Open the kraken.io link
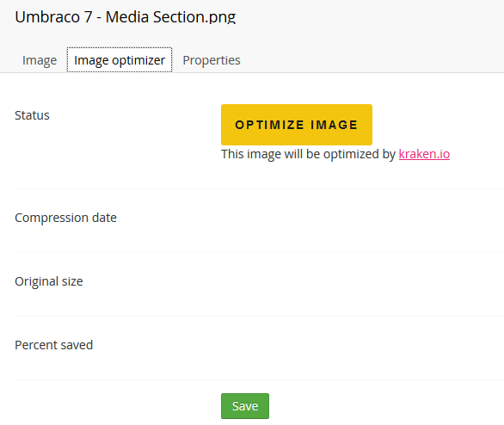 click(424, 154)
